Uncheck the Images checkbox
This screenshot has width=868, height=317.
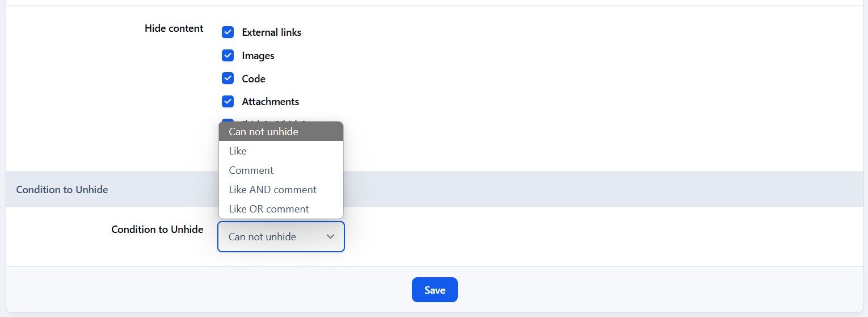click(227, 55)
